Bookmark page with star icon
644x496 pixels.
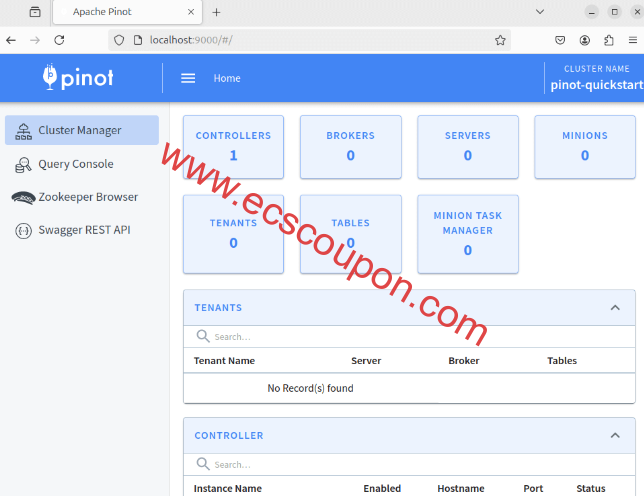(500, 40)
